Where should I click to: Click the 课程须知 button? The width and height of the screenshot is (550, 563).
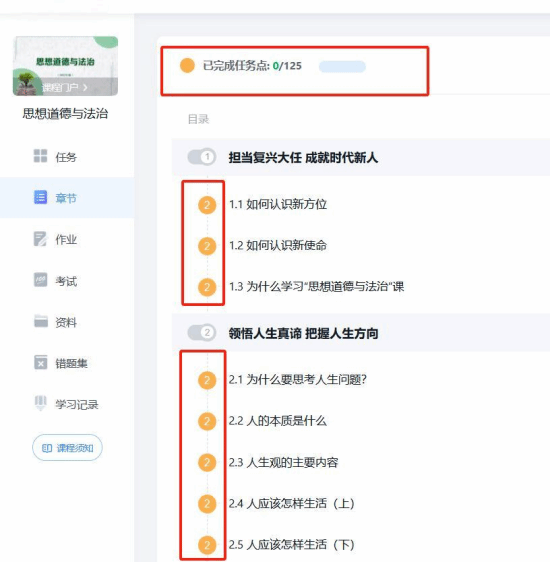pos(67,448)
